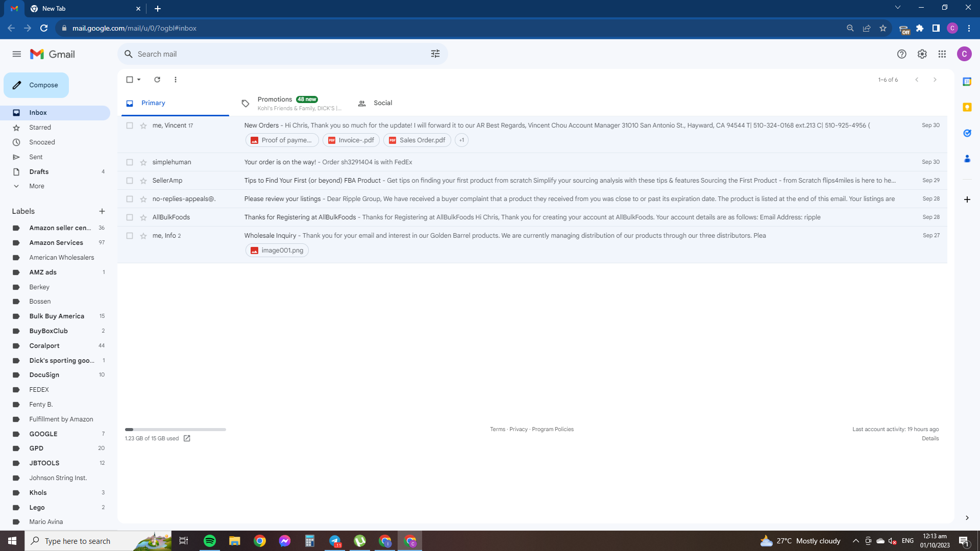This screenshot has height=551, width=980.
Task: Select the 'me, Vincent' email checkbox
Action: point(130,126)
